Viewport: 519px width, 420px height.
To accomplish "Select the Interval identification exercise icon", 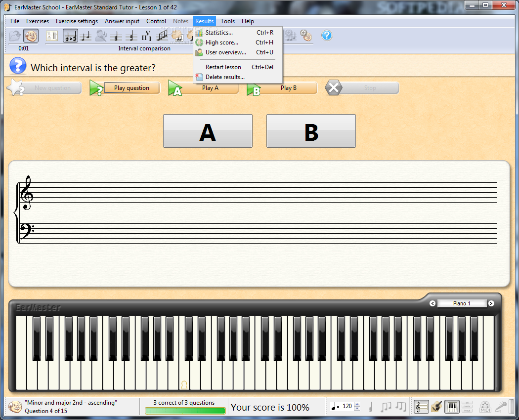I will coord(86,36).
